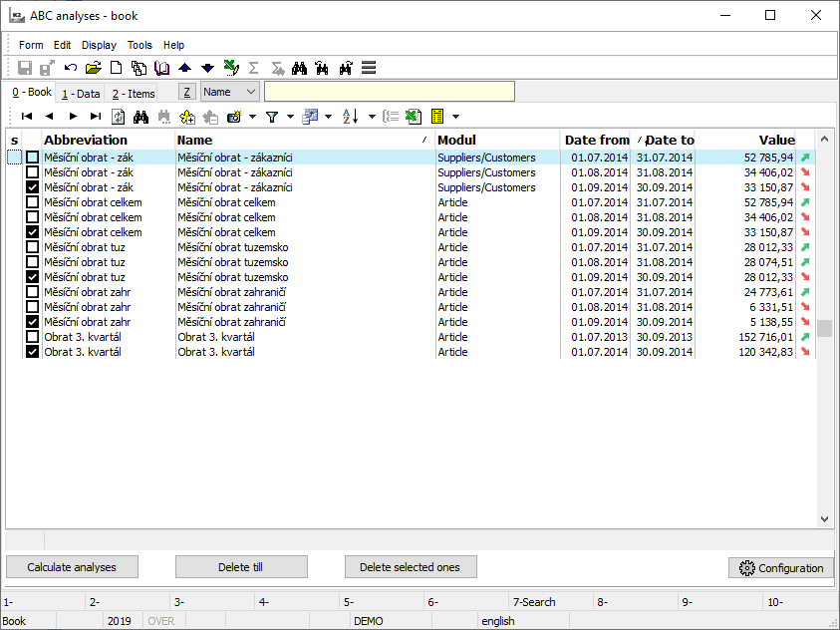Open the Name search field dropdown
This screenshot has width=840, height=630.
pos(249,92)
